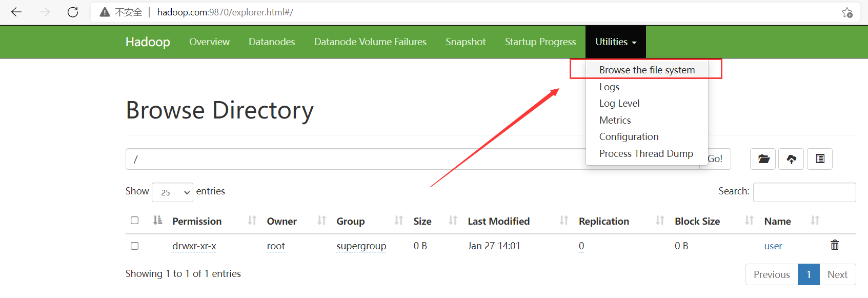
Task: Delete the user directory with trash icon
Action: (835, 245)
